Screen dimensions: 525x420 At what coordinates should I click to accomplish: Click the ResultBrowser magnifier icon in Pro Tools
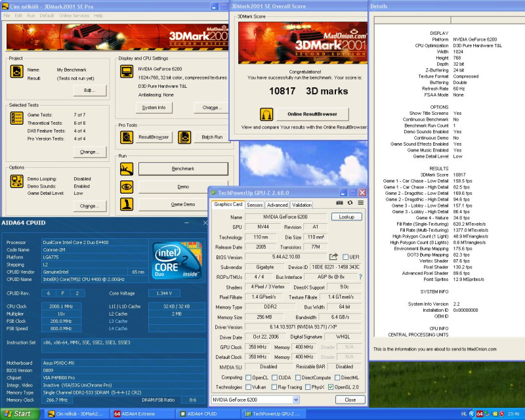(x=127, y=137)
